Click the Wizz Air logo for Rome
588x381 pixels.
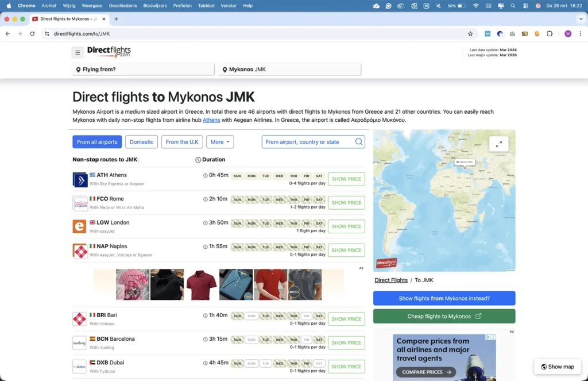pyautogui.click(x=80, y=203)
